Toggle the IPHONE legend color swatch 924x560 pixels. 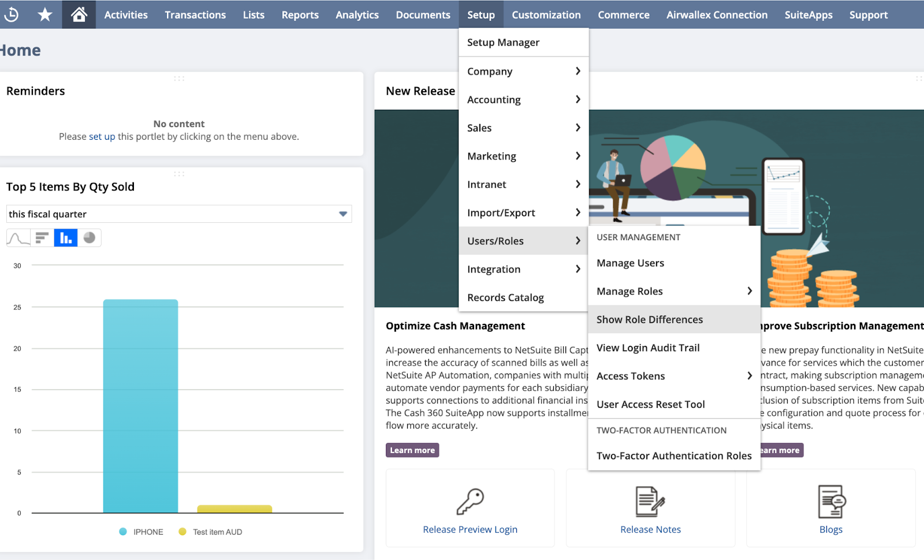(123, 532)
